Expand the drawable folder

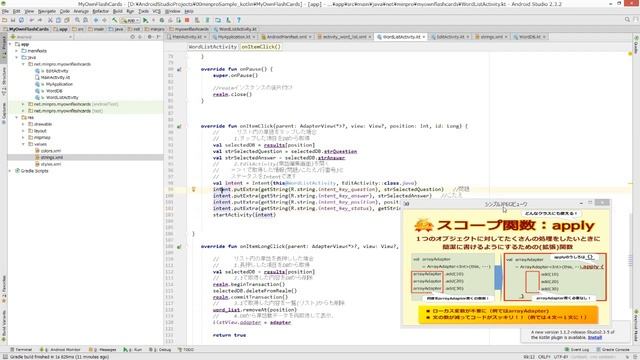(23, 124)
